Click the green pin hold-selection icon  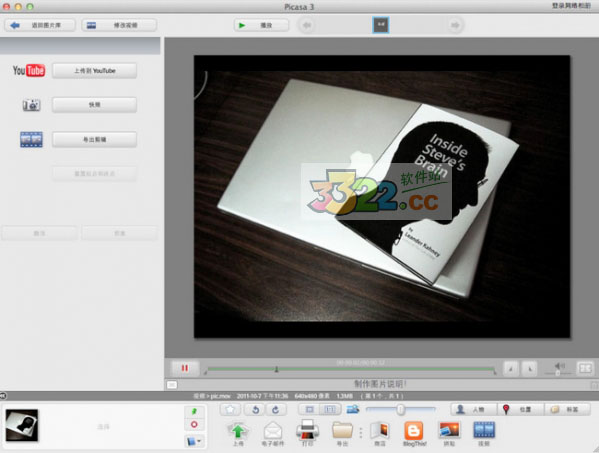(x=194, y=411)
